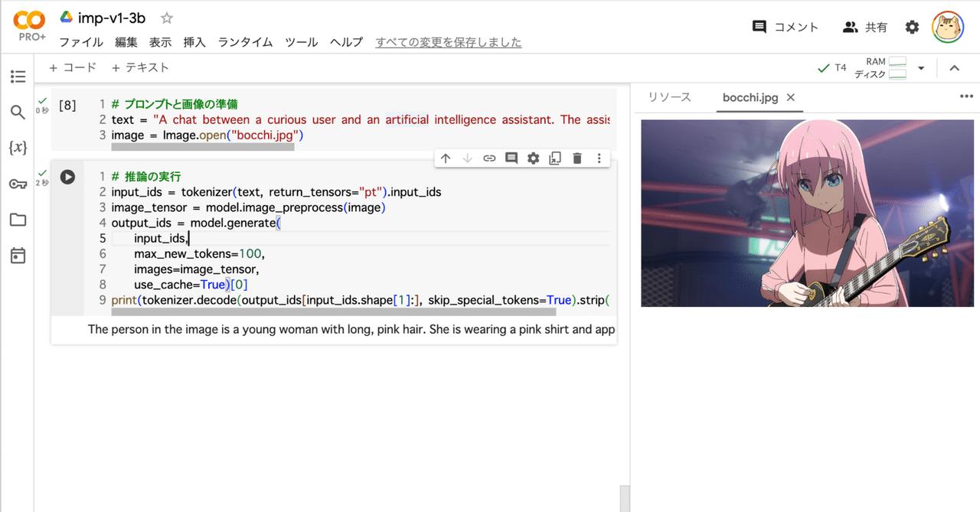Image resolution: width=980 pixels, height=512 pixels.
Task: Copy the link to the cell
Action: click(x=489, y=158)
